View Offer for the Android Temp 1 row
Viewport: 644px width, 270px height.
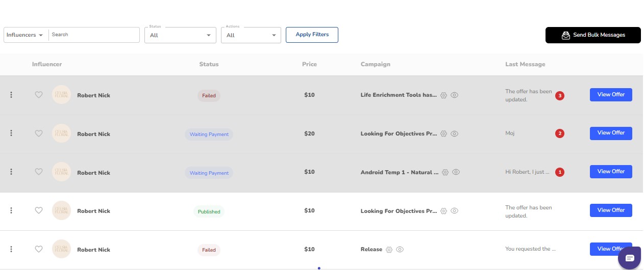pos(611,172)
